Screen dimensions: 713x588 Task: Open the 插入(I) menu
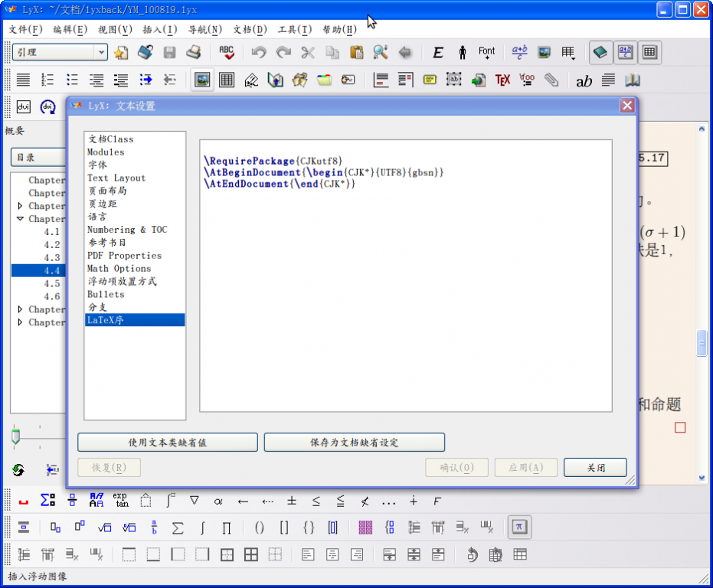159,30
